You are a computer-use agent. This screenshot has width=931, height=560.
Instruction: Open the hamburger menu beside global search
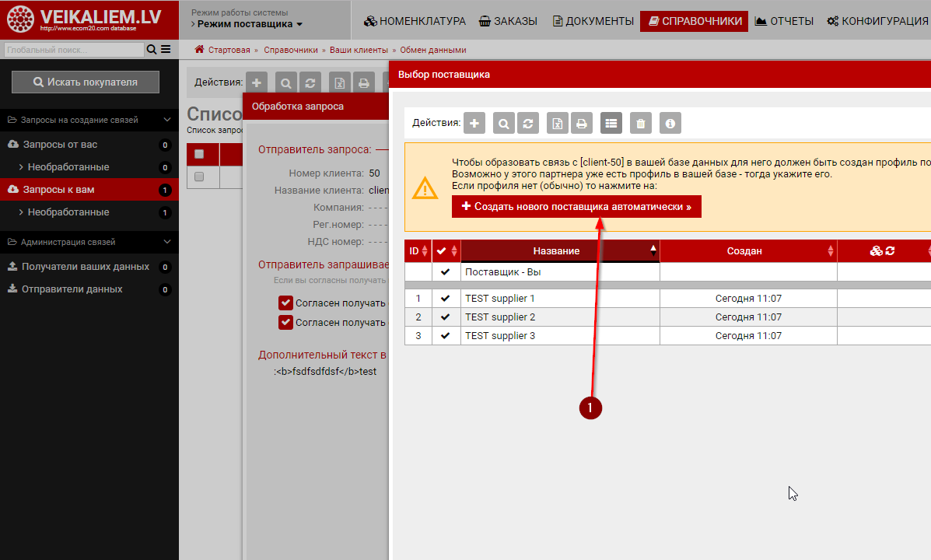(x=166, y=50)
